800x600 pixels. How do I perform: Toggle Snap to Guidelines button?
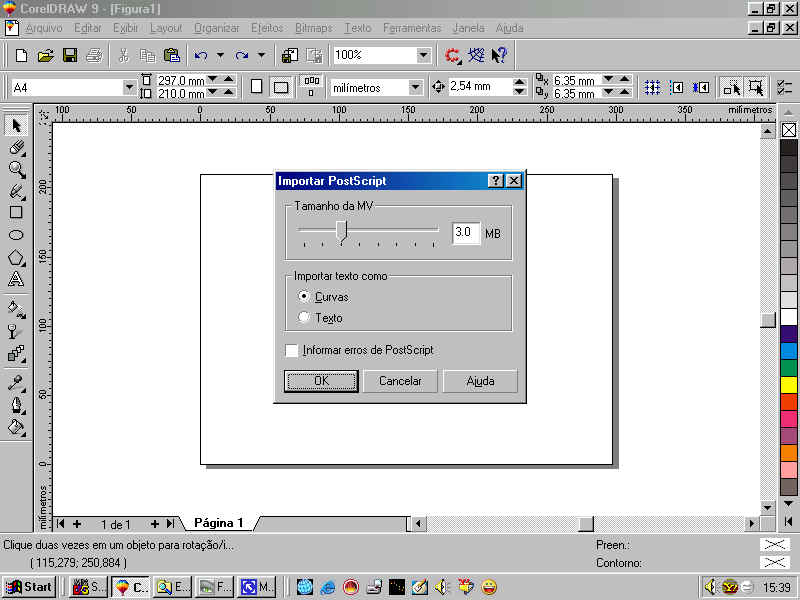tap(677, 87)
